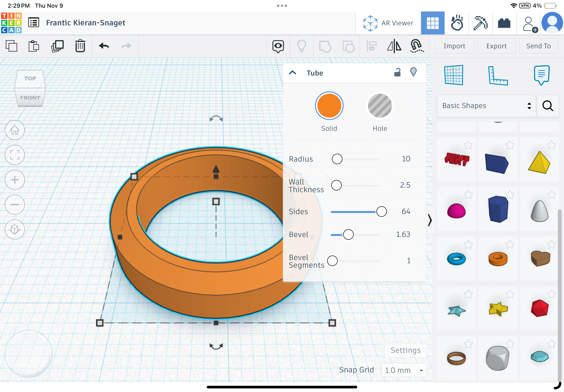Delete selection with trash icon

[80, 46]
